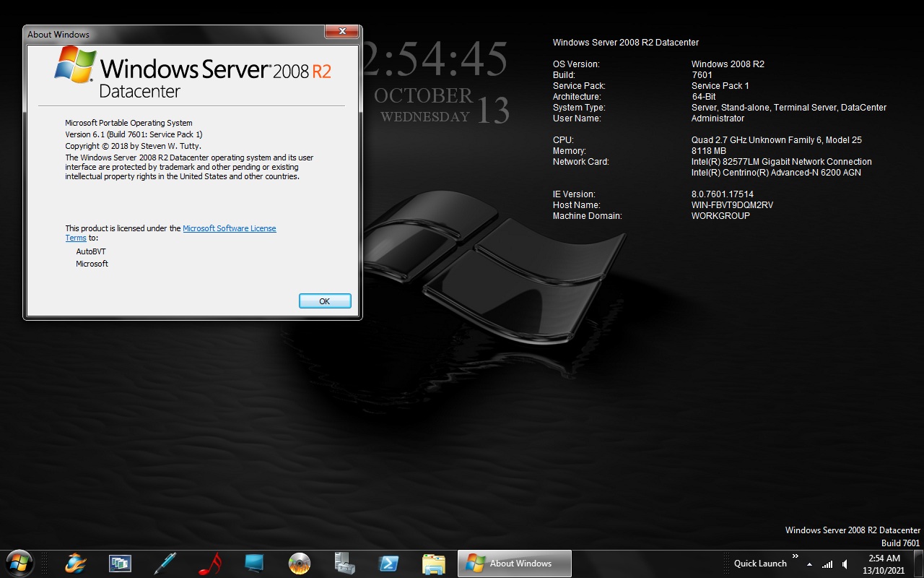Open the red music note taskbar application
This screenshot has width=924, height=578.
point(209,564)
